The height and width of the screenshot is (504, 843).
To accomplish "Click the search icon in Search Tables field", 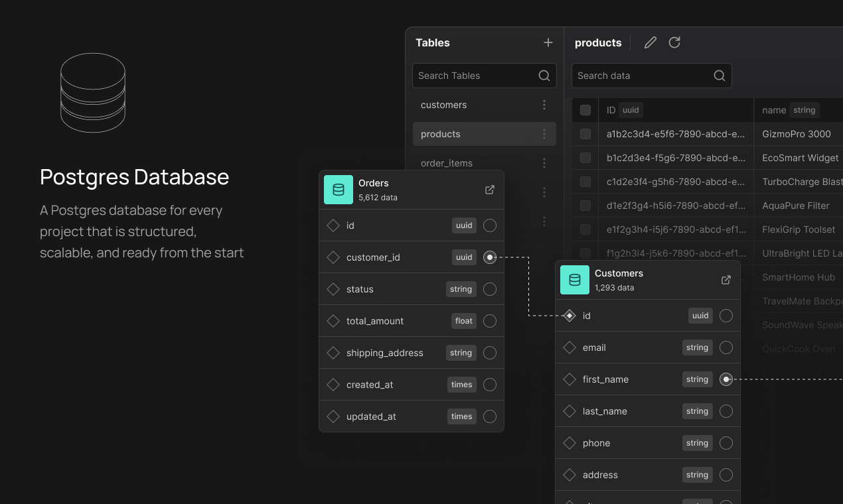I will (x=544, y=75).
